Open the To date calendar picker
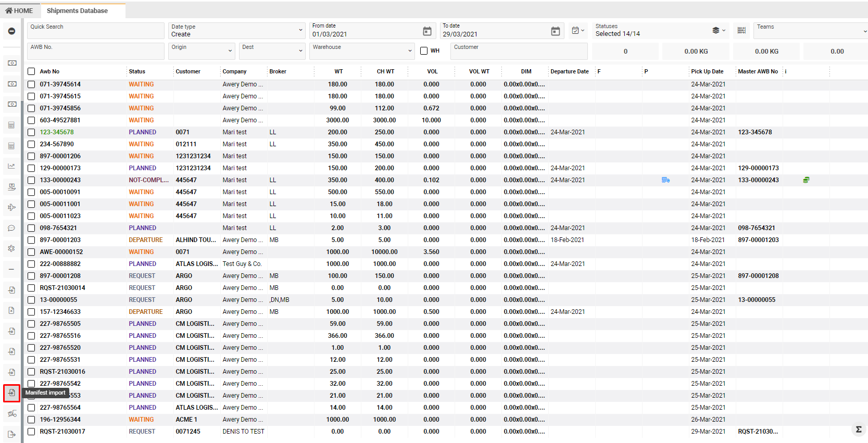The height and width of the screenshot is (443, 868). coord(556,31)
